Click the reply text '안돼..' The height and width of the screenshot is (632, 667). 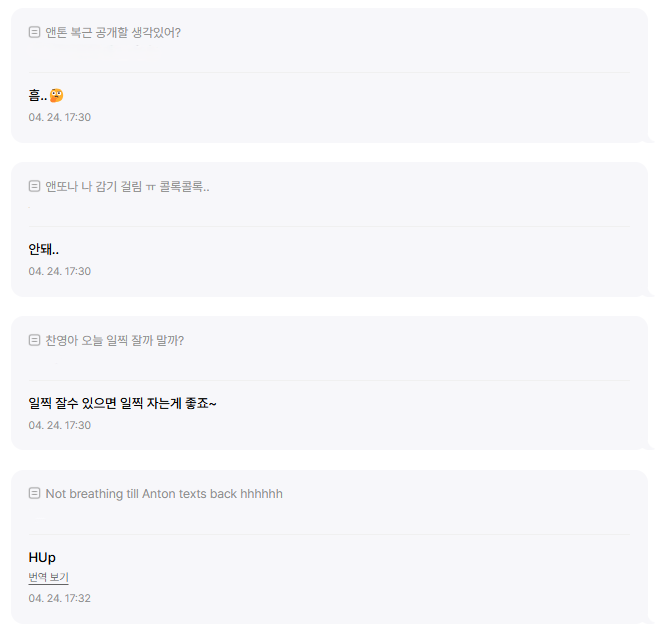coord(43,249)
